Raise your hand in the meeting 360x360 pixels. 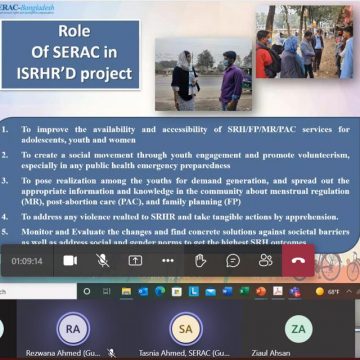(200, 261)
